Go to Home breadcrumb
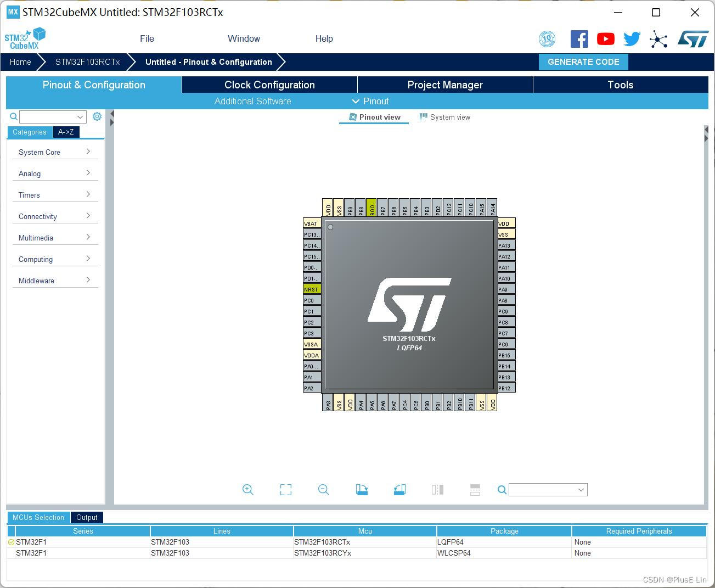Image resolution: width=715 pixels, height=588 pixels. click(x=20, y=62)
